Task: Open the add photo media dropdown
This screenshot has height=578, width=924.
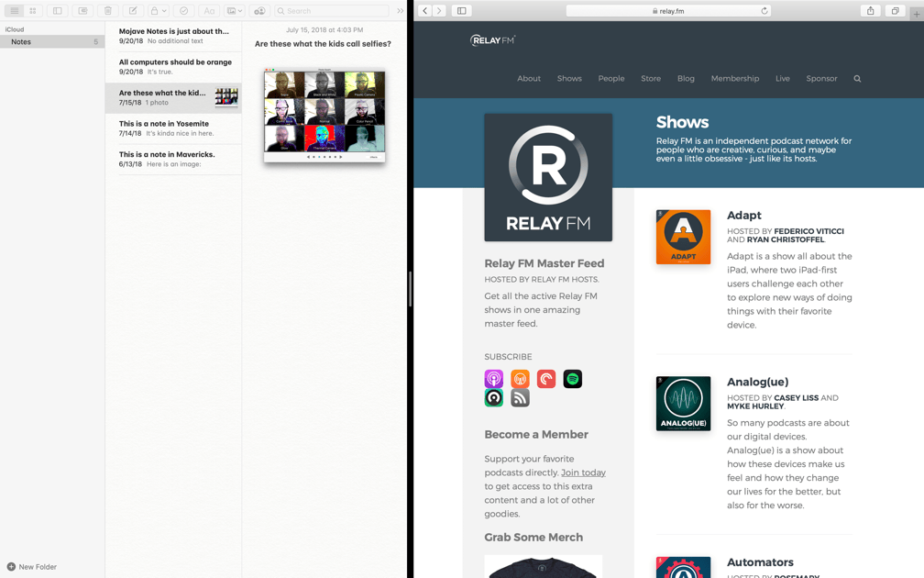Action: [235, 11]
